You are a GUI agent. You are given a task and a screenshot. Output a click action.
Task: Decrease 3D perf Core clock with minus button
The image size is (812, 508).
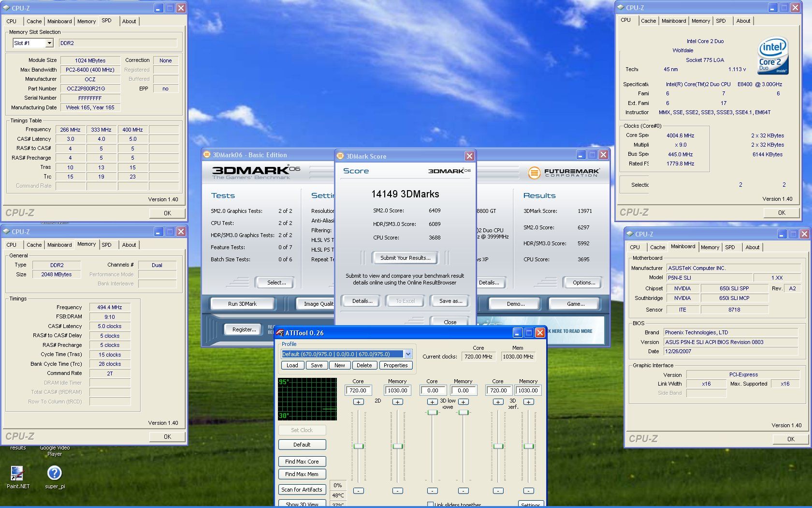(498, 491)
